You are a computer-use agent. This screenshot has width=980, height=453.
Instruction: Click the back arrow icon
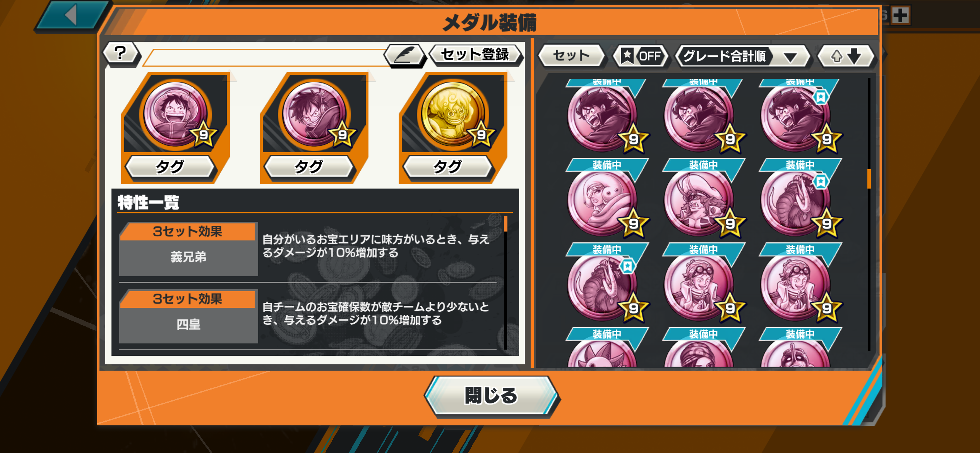click(72, 15)
